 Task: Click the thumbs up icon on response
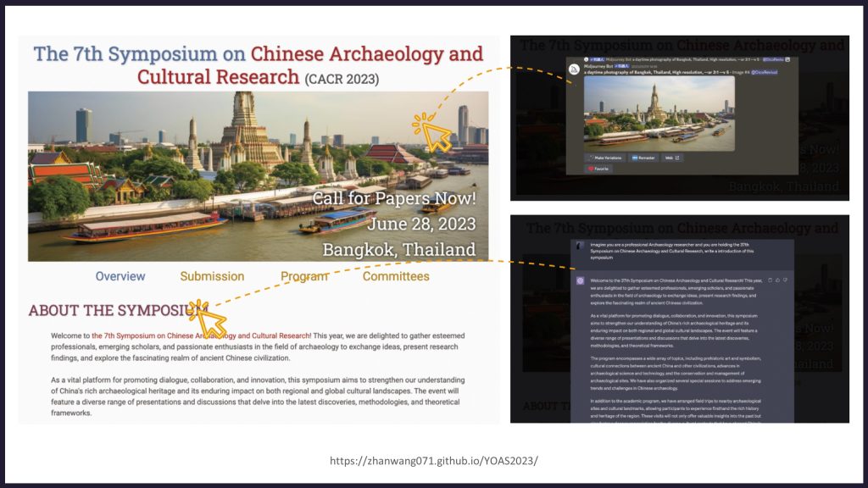click(776, 280)
